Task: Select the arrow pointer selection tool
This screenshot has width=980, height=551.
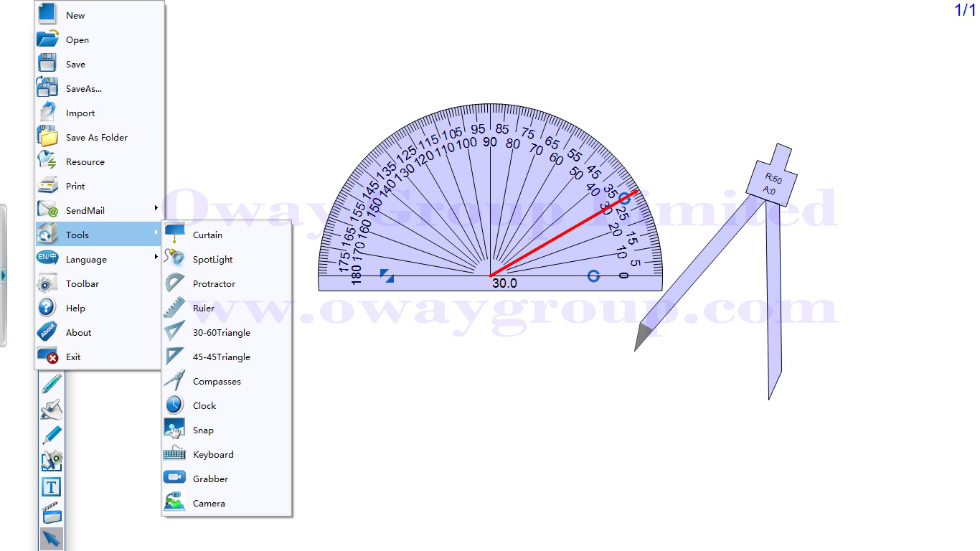Action: click(x=52, y=539)
